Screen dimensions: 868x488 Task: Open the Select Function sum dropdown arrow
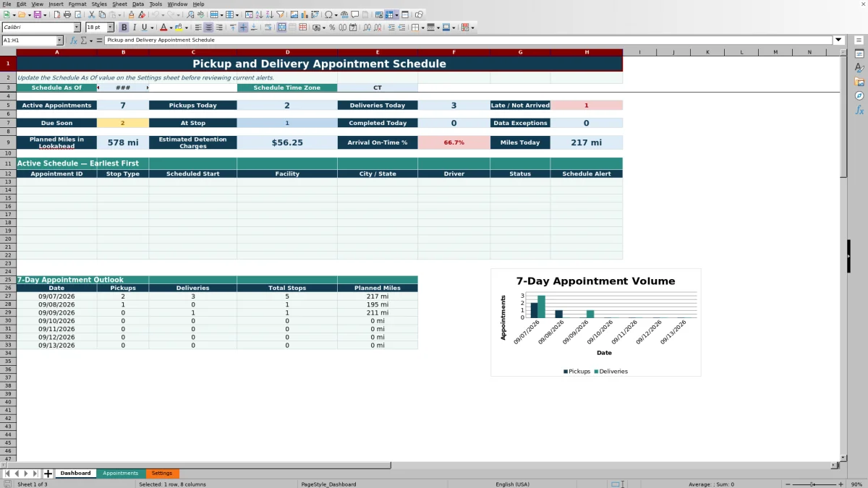91,40
